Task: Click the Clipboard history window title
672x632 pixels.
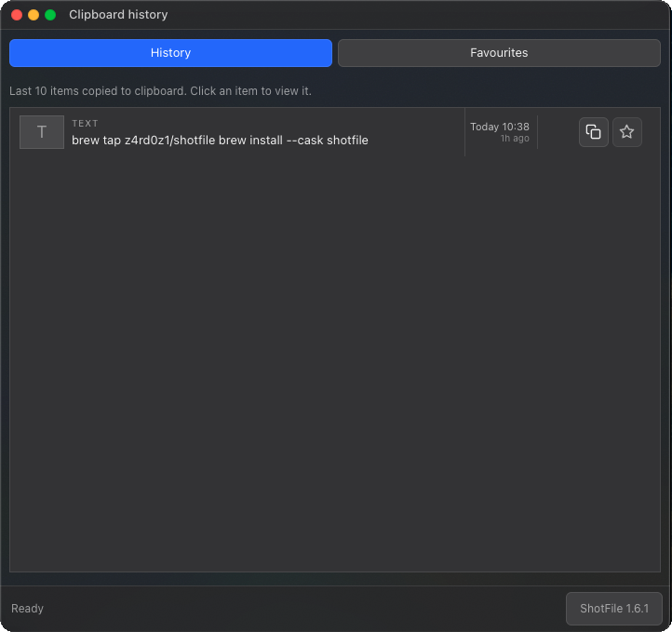Action: [x=118, y=15]
